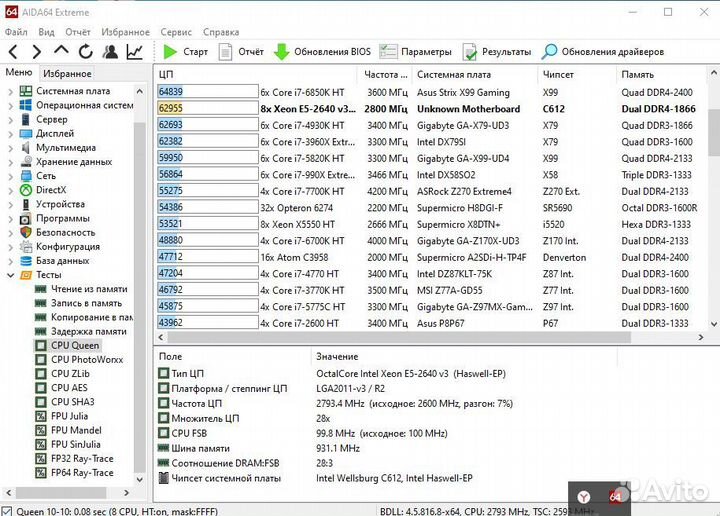Expand the DirectX tree node

[x=11, y=190]
